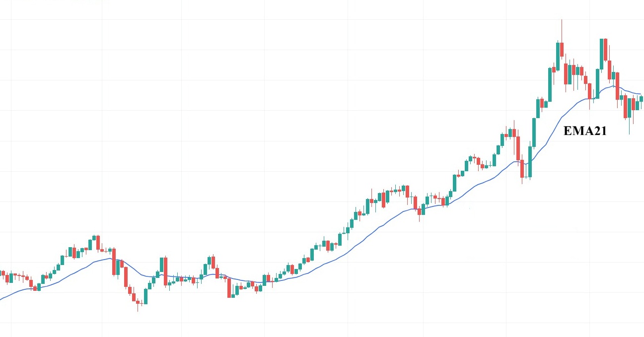Select the letter E in the EMA21 label

click(x=568, y=132)
